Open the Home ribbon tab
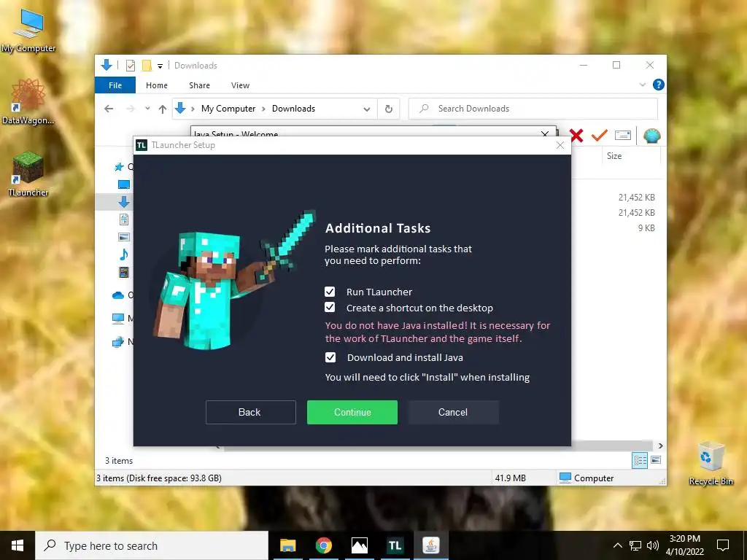Screen dimensions: 747x560 pyautogui.click(x=157, y=85)
